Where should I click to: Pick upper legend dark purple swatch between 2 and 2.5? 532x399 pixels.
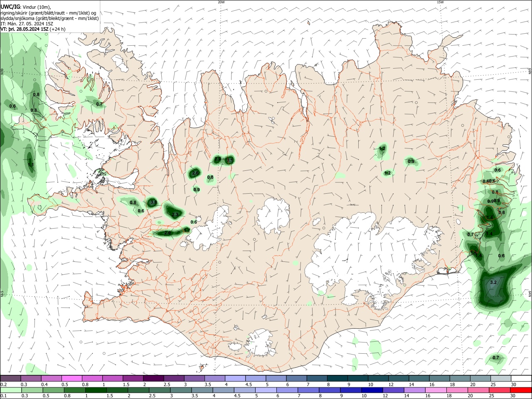(153, 379)
